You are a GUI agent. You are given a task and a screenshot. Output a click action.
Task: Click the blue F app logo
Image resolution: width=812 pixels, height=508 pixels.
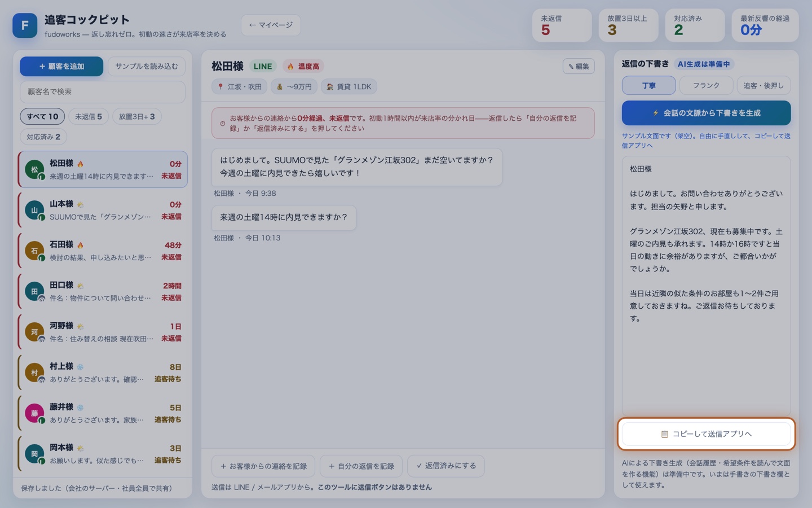[25, 25]
